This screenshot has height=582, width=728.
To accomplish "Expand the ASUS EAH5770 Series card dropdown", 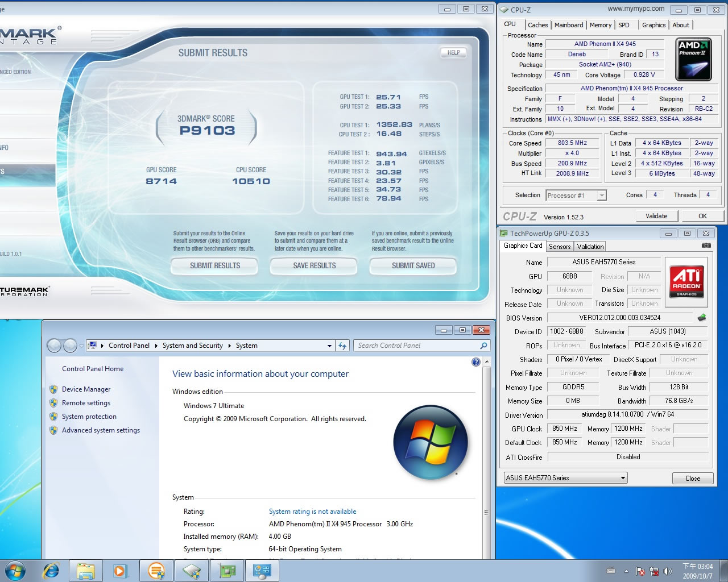I will [x=623, y=478].
